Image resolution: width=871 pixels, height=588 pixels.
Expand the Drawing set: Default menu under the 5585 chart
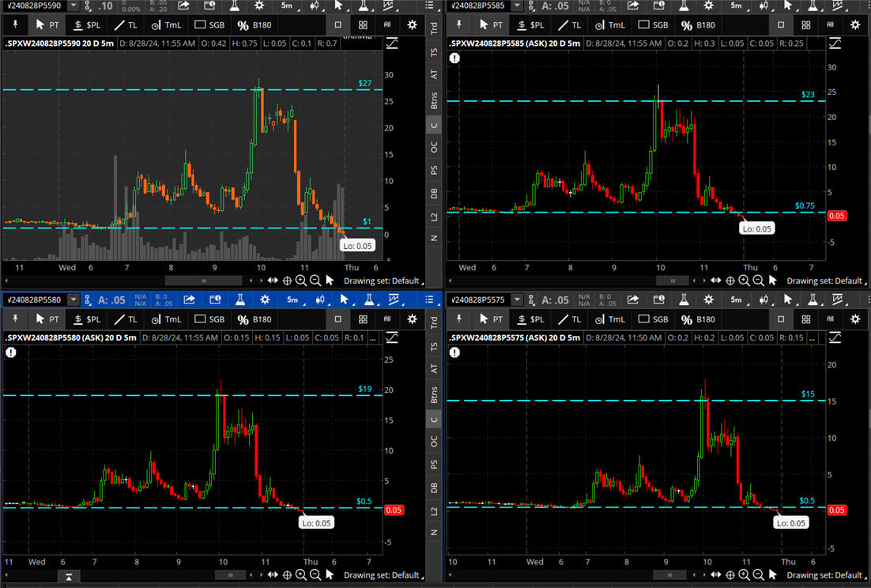click(824, 281)
